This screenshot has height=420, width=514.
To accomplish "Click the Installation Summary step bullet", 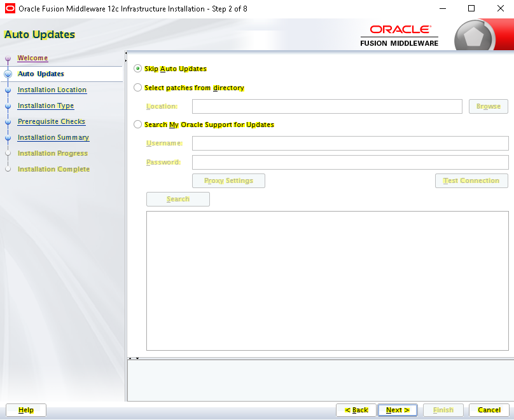I will coord(8,138).
